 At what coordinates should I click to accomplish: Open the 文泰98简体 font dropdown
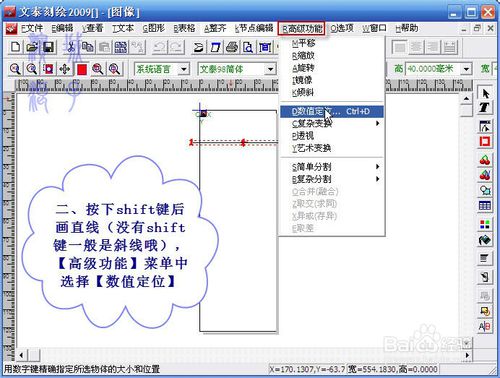[x=270, y=69]
